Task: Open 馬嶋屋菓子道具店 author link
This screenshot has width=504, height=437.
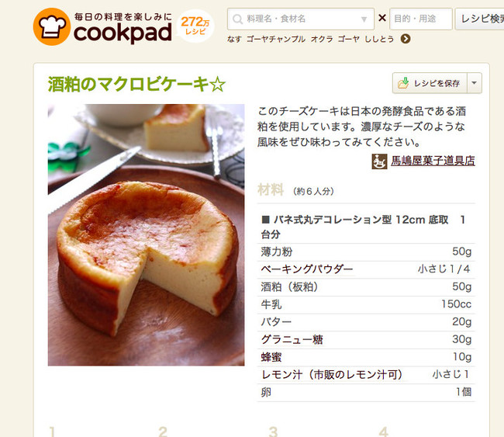Action: tap(433, 161)
